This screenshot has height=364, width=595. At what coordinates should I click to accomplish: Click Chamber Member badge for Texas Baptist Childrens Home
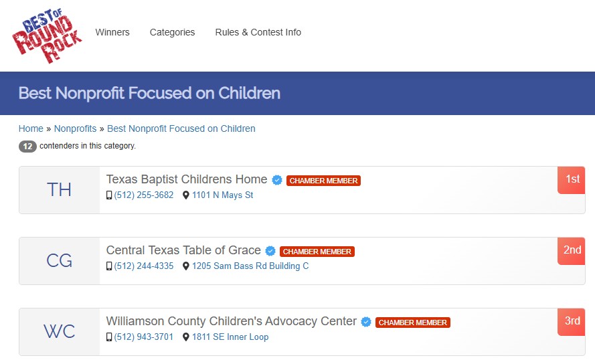point(323,181)
